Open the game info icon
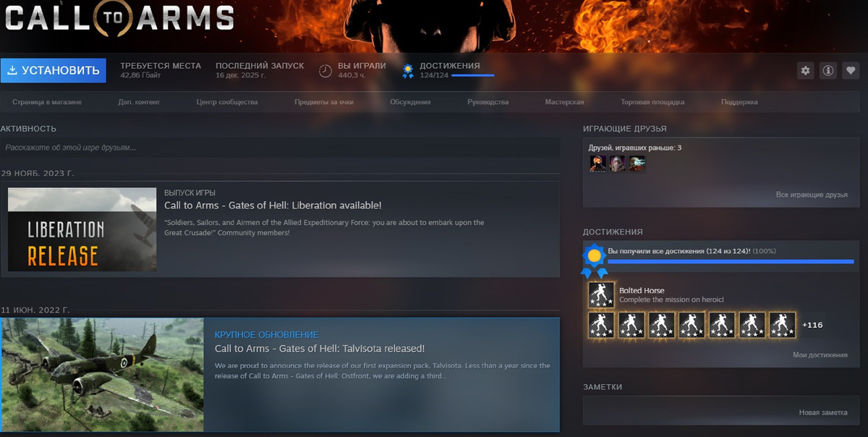The height and width of the screenshot is (437, 868). (x=828, y=70)
